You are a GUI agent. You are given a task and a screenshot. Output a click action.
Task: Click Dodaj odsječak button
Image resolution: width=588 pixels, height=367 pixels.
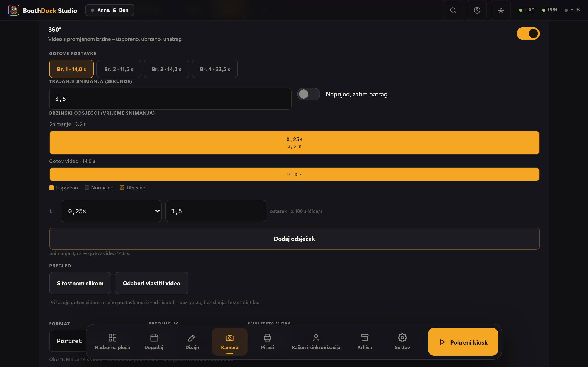[294, 239]
